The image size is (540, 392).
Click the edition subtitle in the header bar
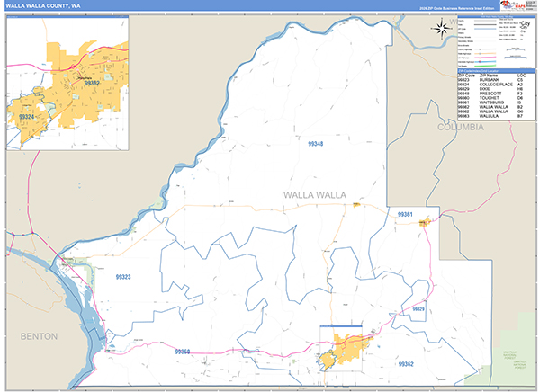(x=457, y=8)
